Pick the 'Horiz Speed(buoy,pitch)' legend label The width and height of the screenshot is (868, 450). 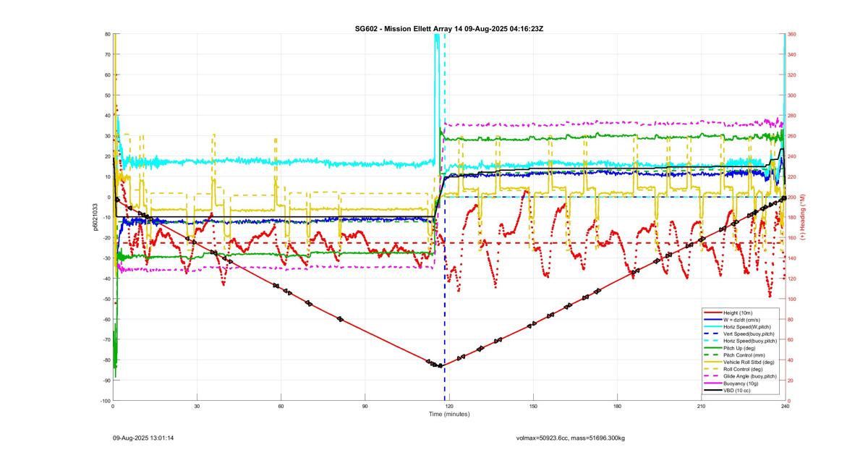pyautogui.click(x=750, y=341)
